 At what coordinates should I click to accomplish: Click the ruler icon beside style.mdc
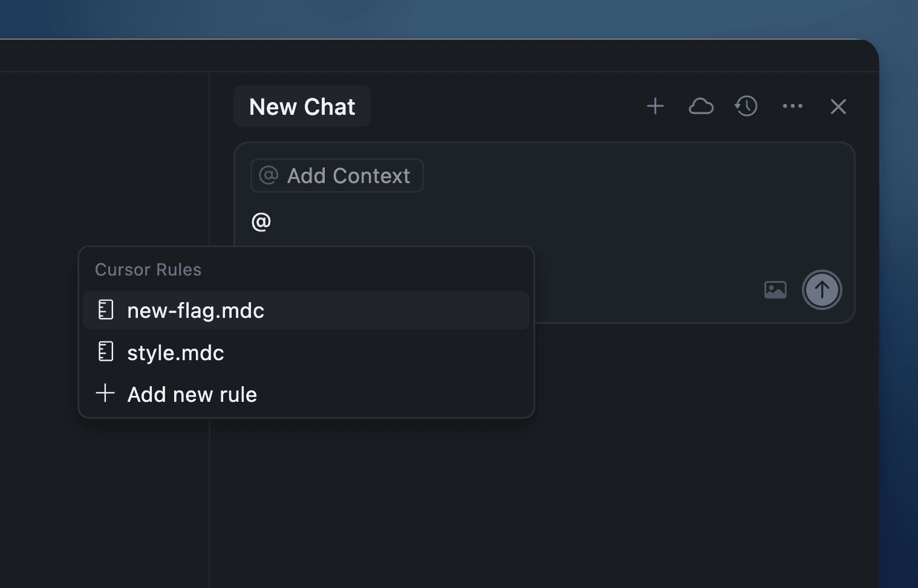[x=106, y=352]
